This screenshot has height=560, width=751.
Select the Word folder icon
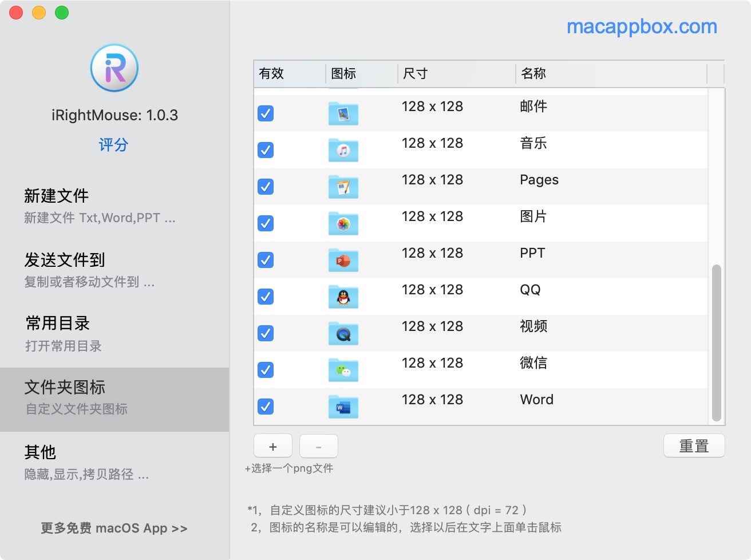(x=343, y=407)
